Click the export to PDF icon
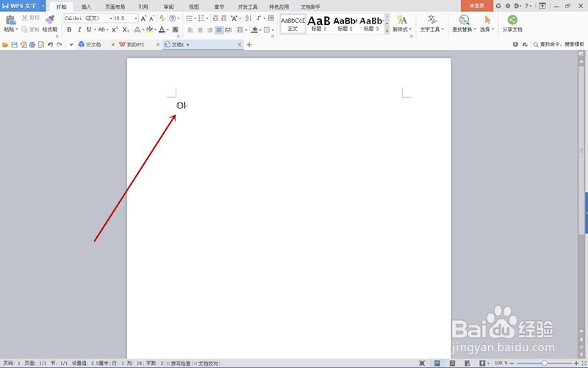 click(x=24, y=45)
